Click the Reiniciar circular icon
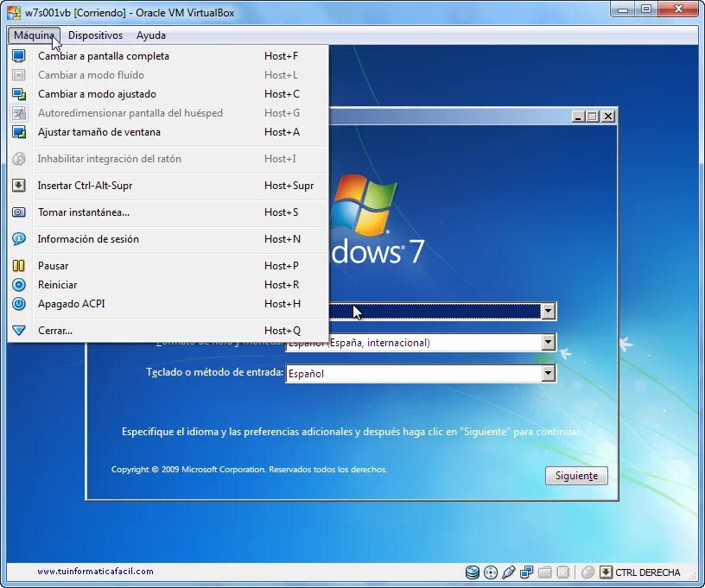This screenshot has height=588, width=705. [x=19, y=285]
